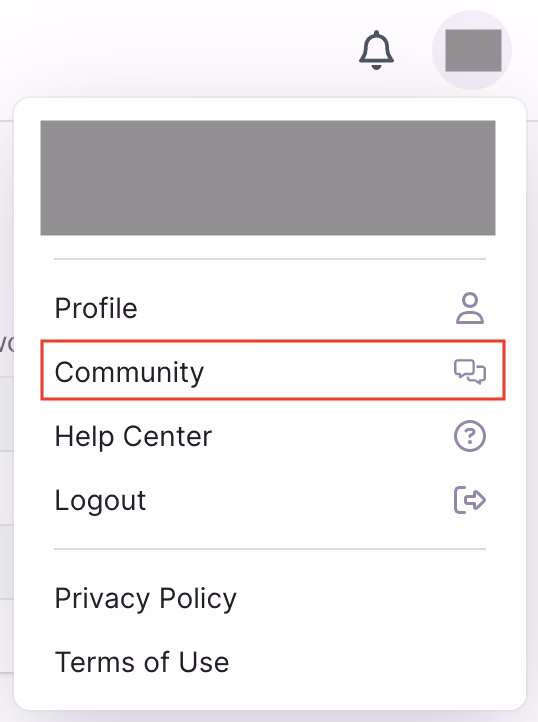Open the Privacy Policy link
Viewport: 538px width, 722px height.
pyautogui.click(x=146, y=599)
